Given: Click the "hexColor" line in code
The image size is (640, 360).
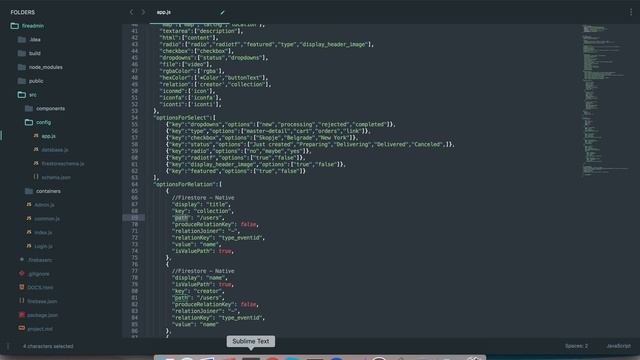Looking at the screenshot, I should [213, 78].
